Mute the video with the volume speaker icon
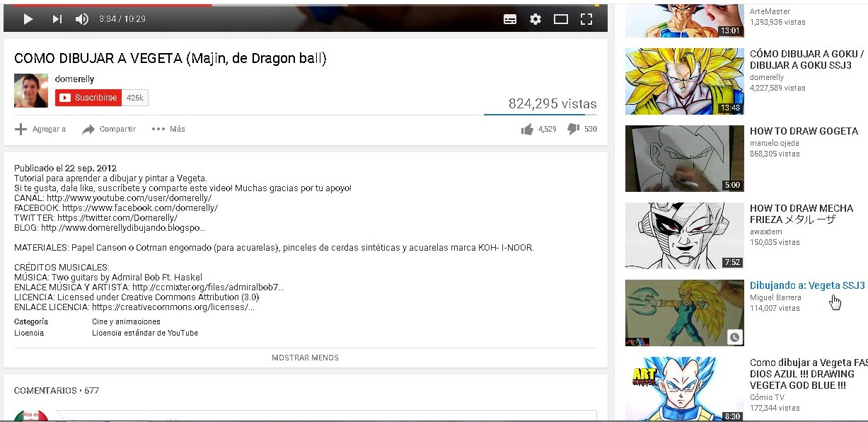Viewport: 868px width, 422px height. click(82, 19)
